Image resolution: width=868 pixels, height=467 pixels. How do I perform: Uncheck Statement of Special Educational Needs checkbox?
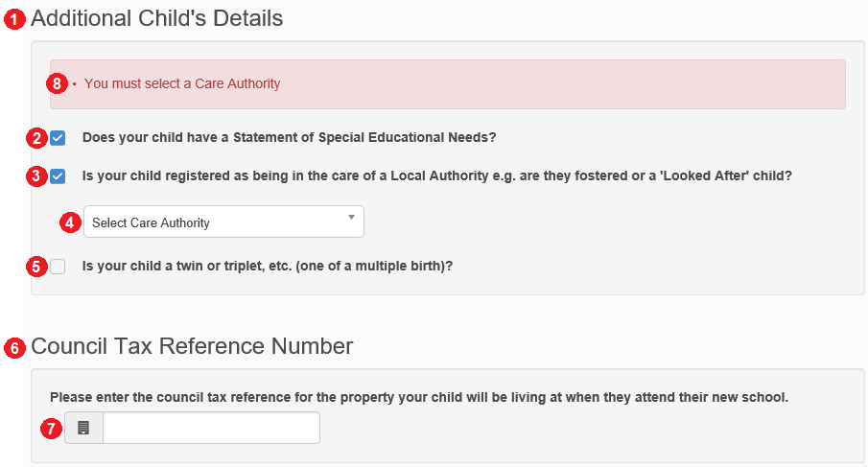tap(58, 138)
